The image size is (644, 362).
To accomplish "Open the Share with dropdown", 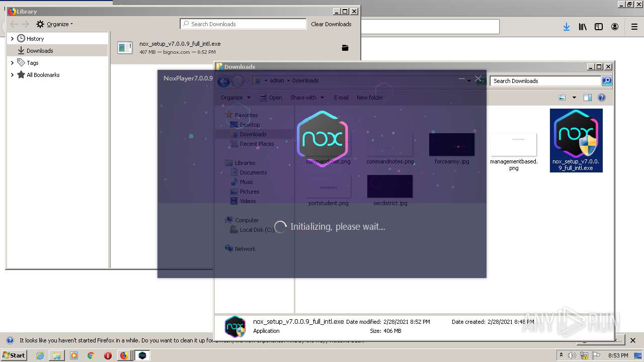I will click(307, 98).
